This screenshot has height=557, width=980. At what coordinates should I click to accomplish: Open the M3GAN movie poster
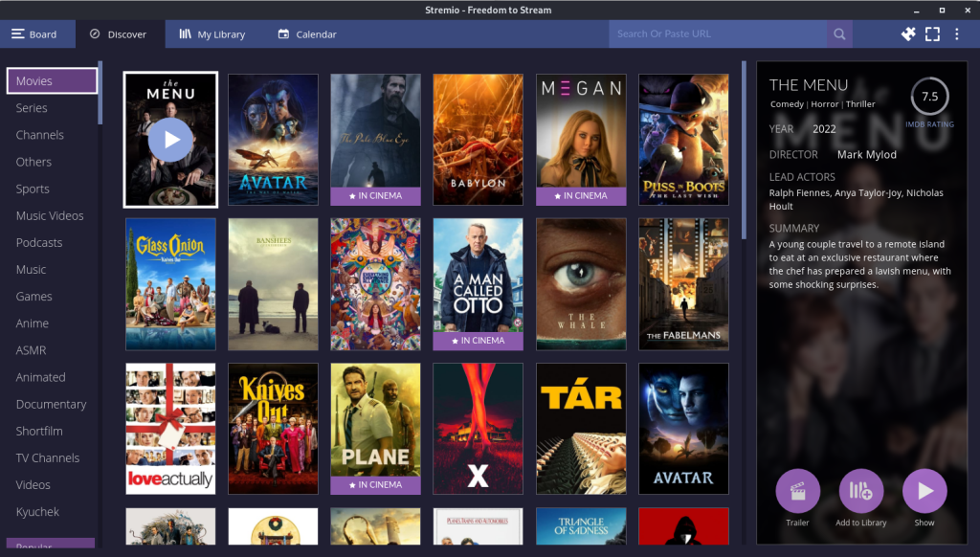pos(581,140)
